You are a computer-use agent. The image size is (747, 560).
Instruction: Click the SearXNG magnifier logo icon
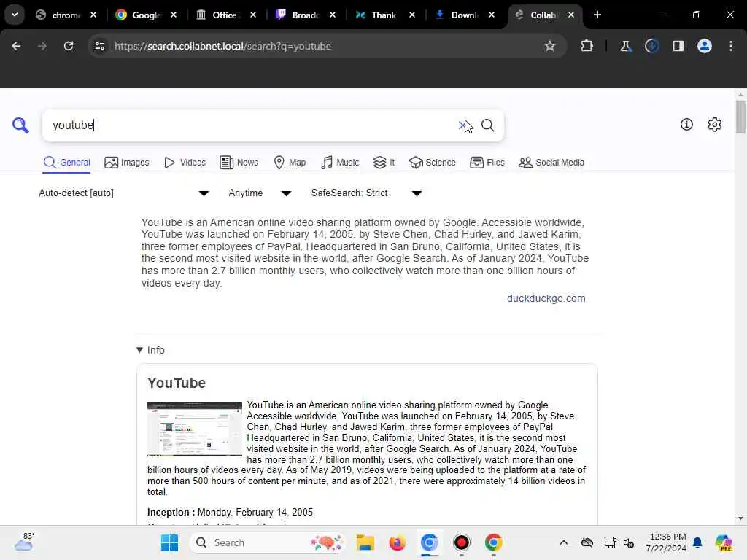coord(20,125)
